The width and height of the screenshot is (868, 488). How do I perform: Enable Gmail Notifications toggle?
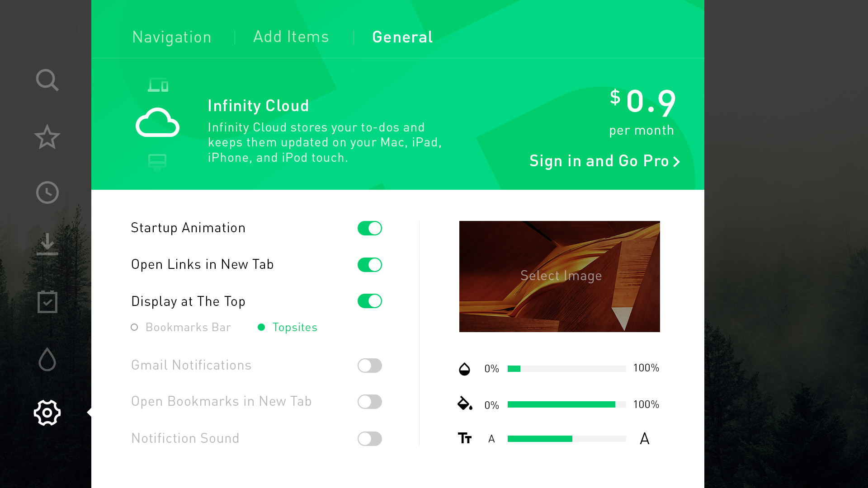369,366
